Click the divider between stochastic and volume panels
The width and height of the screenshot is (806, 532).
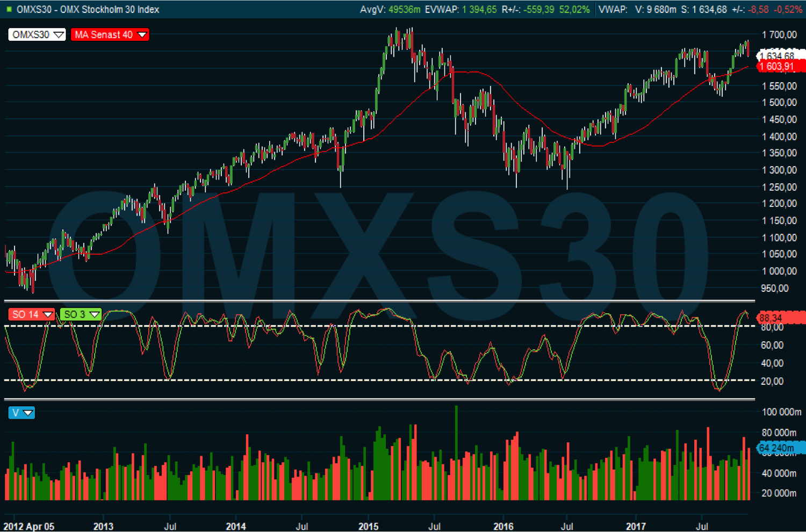379,399
